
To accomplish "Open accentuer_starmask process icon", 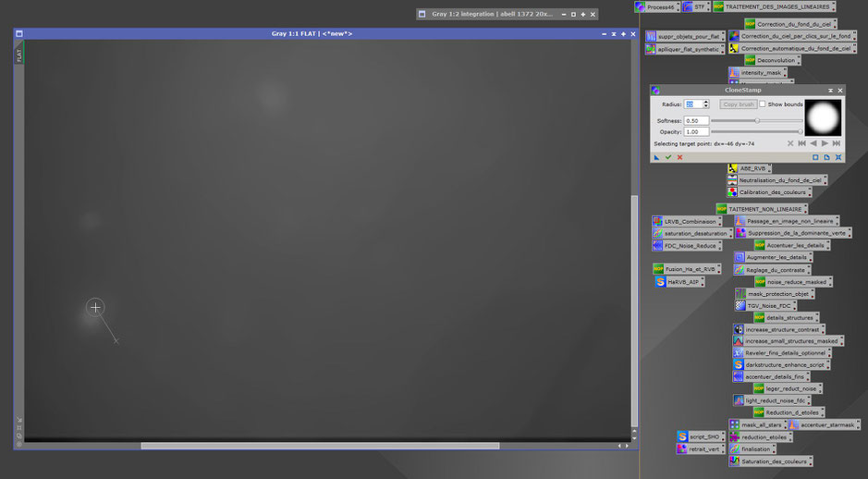I will click(x=824, y=424).
